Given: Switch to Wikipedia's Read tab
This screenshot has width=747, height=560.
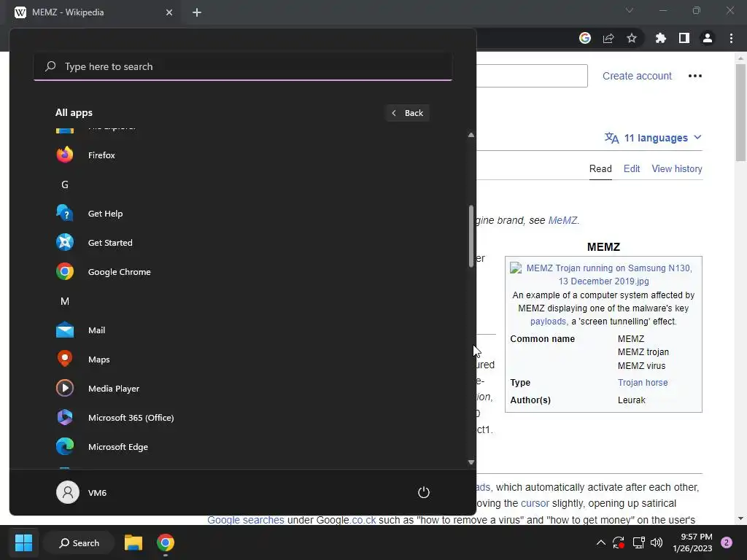Looking at the screenshot, I should point(600,168).
